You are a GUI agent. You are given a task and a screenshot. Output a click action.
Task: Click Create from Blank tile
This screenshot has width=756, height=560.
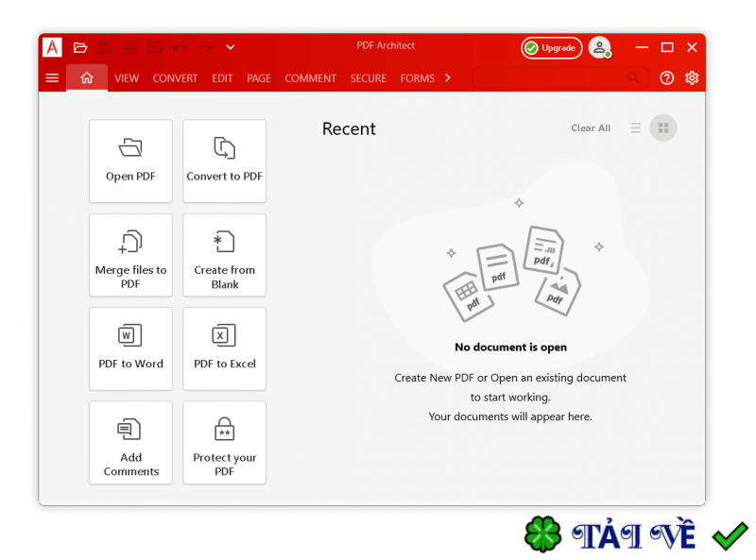pos(225,255)
